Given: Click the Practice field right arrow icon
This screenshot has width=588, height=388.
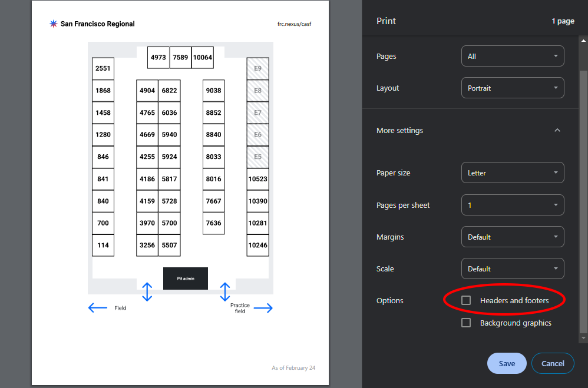Looking at the screenshot, I should click(x=263, y=307).
